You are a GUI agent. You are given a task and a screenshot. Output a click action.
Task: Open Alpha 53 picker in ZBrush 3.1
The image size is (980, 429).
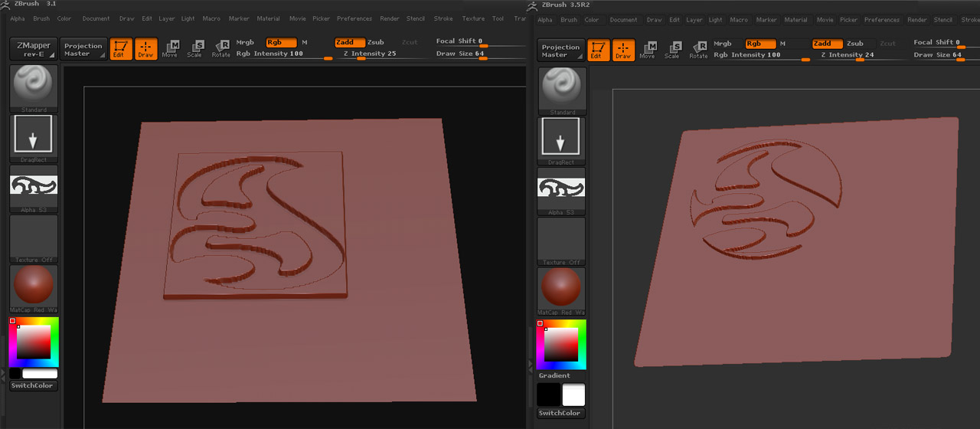pos(34,188)
